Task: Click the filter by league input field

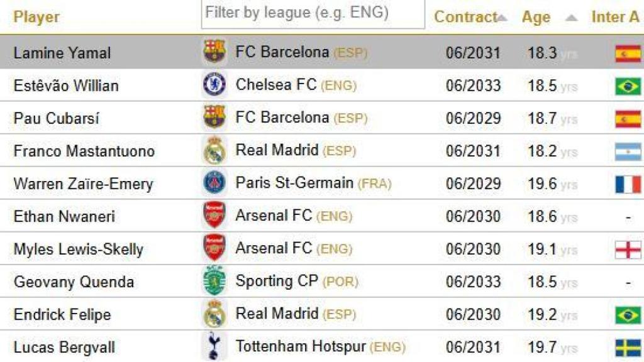Action: (313, 14)
